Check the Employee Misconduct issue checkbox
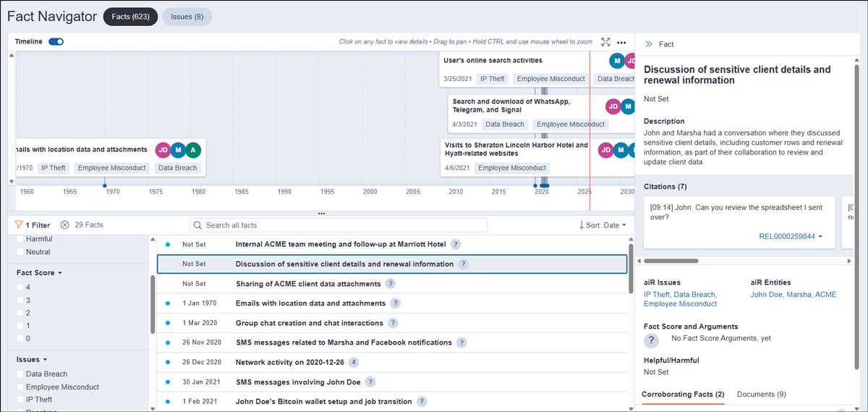This screenshot has width=868, height=412. tap(20, 387)
